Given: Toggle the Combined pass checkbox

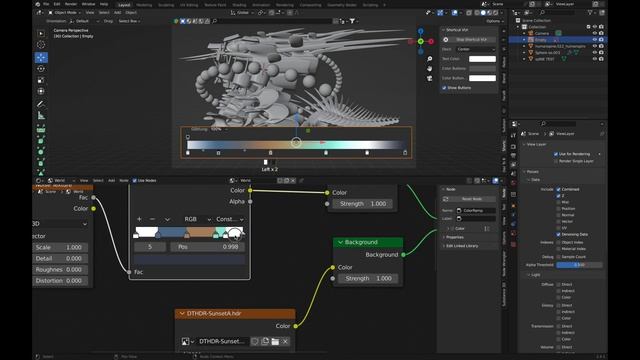Looking at the screenshot, I should (x=558, y=189).
